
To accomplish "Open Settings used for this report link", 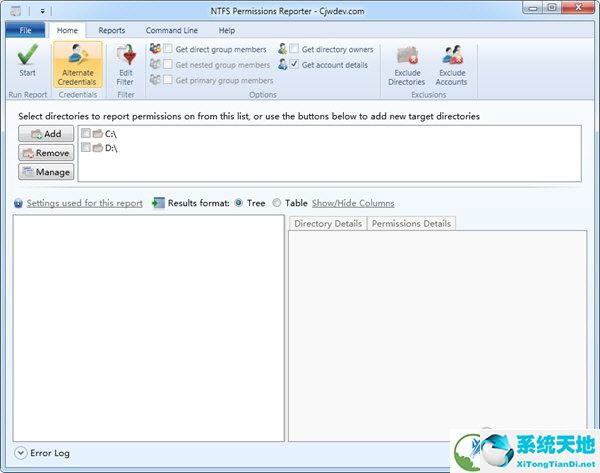I will tap(85, 203).
